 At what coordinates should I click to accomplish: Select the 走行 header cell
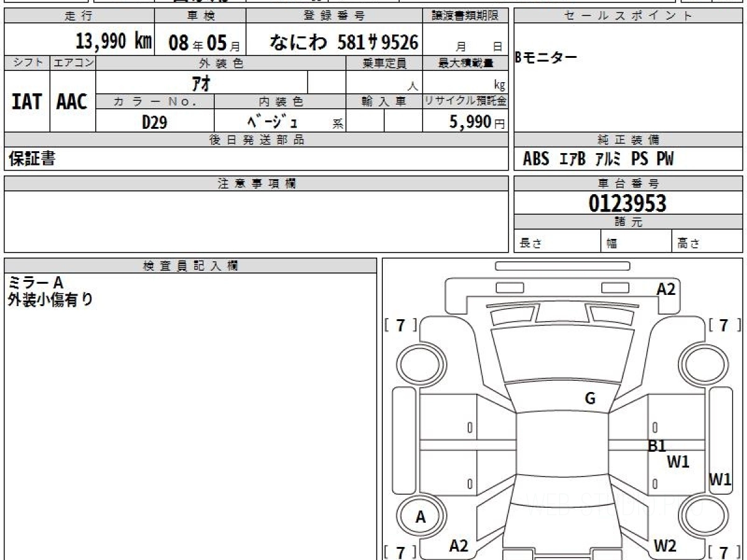[79, 16]
